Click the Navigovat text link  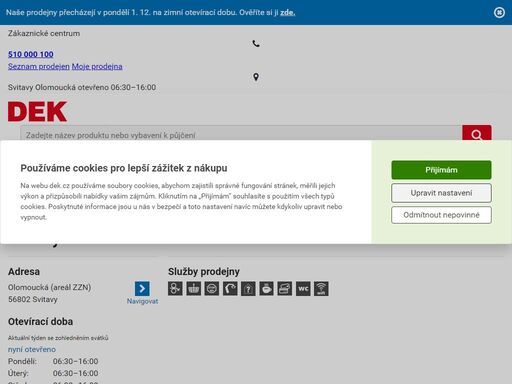(142, 301)
